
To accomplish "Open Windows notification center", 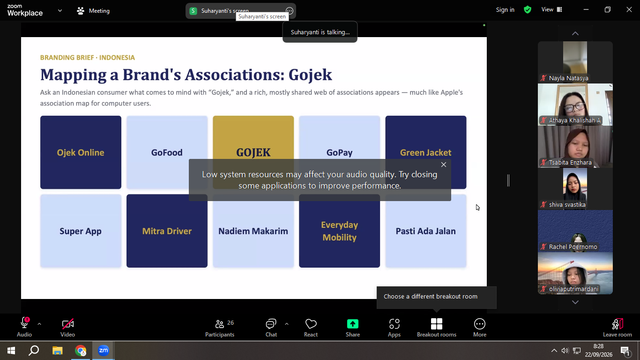I will (x=625, y=351).
